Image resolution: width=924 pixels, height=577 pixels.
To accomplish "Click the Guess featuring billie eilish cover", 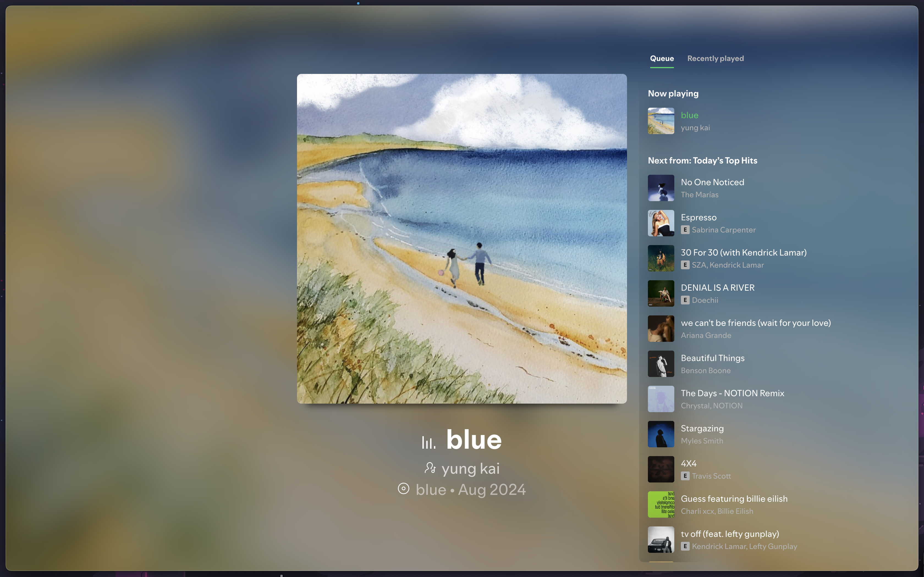I will 661,504.
